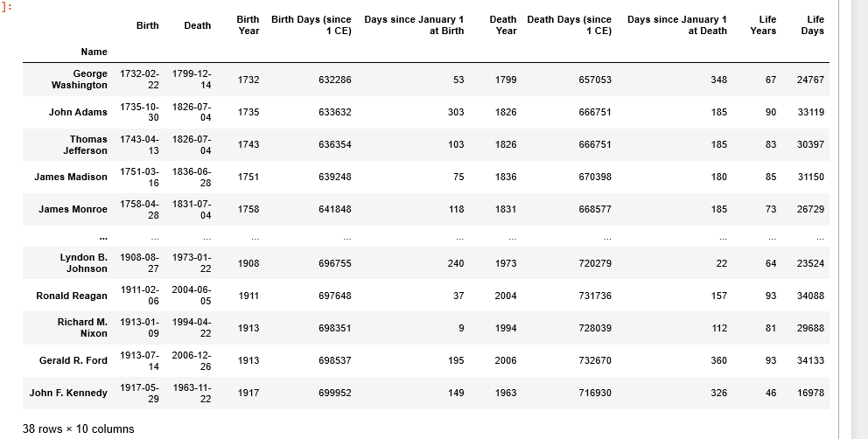Select the John F. Kennedy row label
This screenshot has width=868, height=439.
68,393
